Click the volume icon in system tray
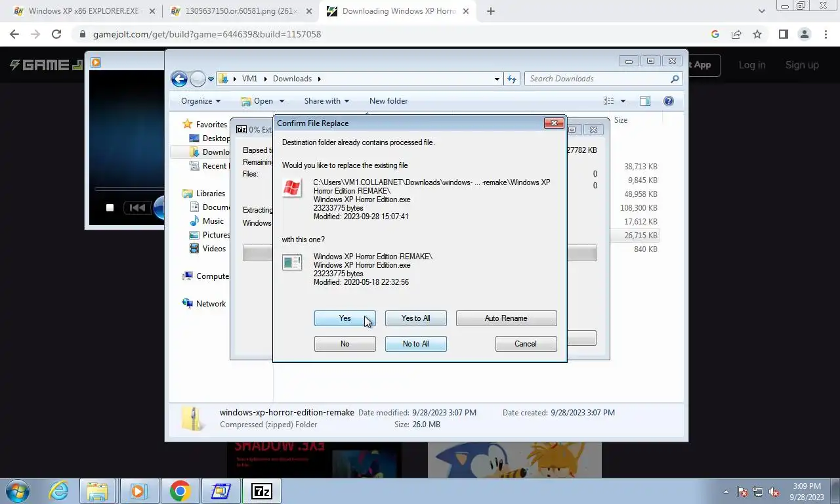 point(774,492)
